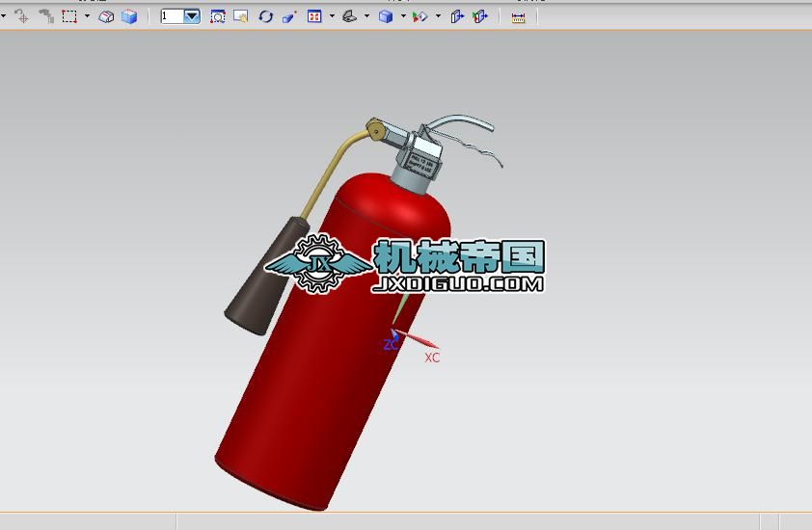This screenshot has width=812, height=530.
Task: Click the wireframe body display icon
Action: click(106, 17)
